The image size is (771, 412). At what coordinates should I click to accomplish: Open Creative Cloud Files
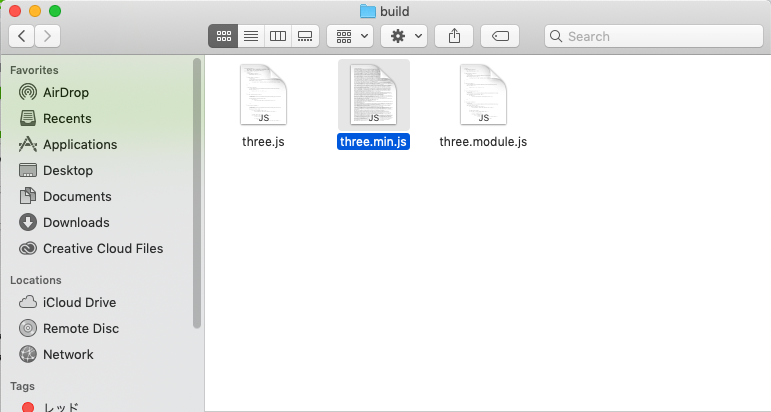click(x=91, y=248)
